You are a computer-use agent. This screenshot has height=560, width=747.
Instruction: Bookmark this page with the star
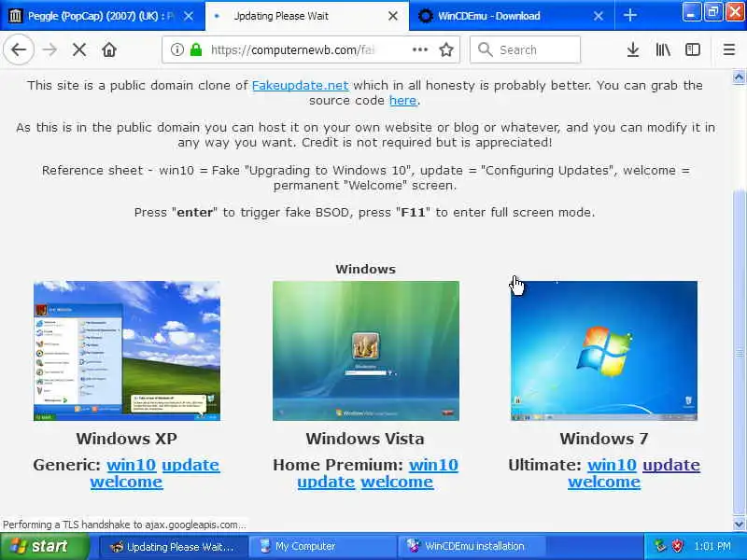(446, 49)
